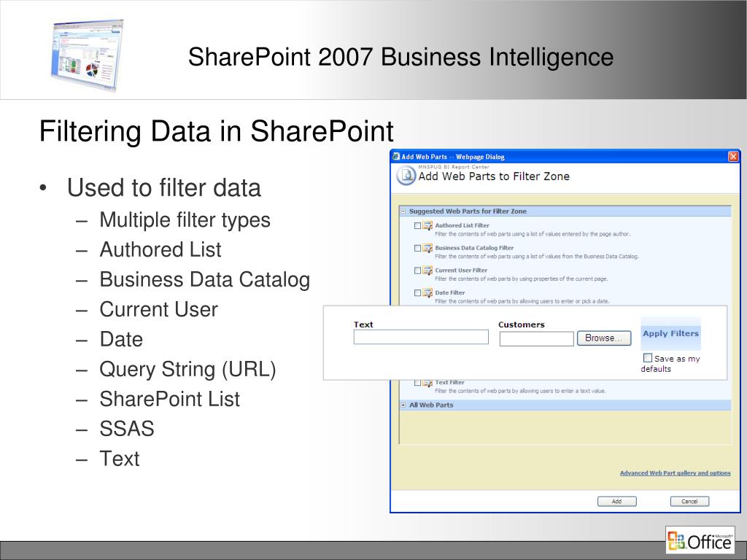The image size is (747, 560).
Task: Click the 'SSAS' bullet text
Action: (x=127, y=429)
